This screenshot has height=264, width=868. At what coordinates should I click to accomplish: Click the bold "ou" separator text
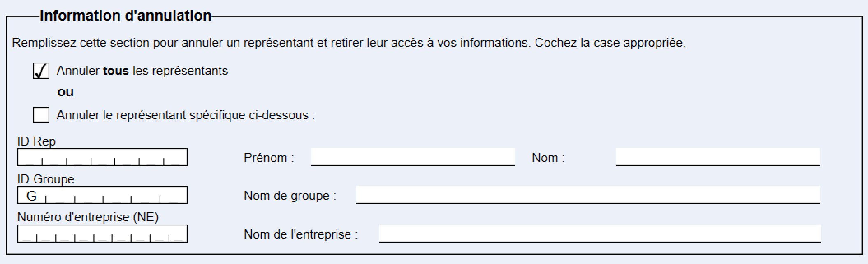[x=66, y=92]
